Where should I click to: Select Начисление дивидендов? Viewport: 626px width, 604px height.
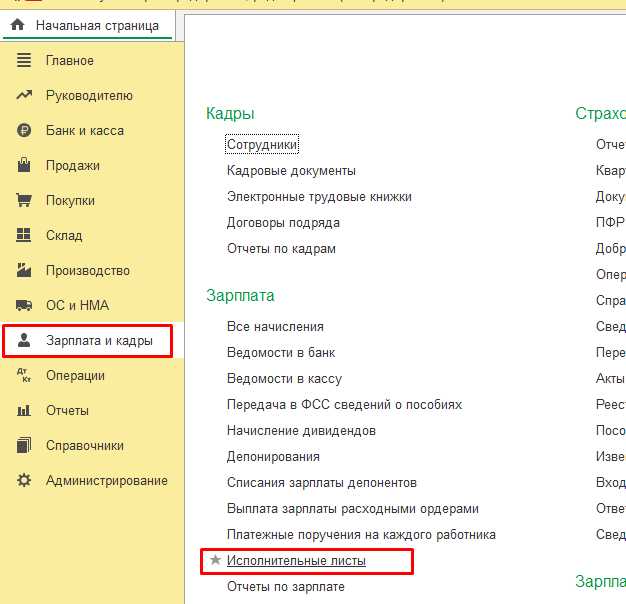click(x=301, y=431)
